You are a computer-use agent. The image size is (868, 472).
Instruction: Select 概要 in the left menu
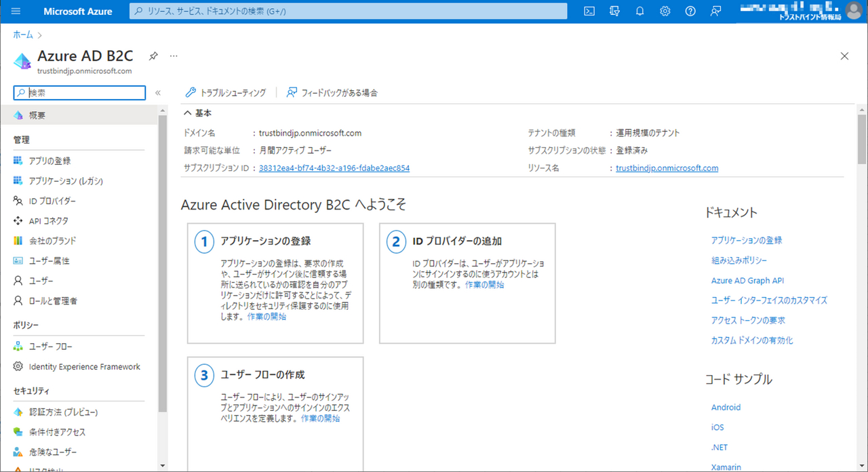(79, 116)
